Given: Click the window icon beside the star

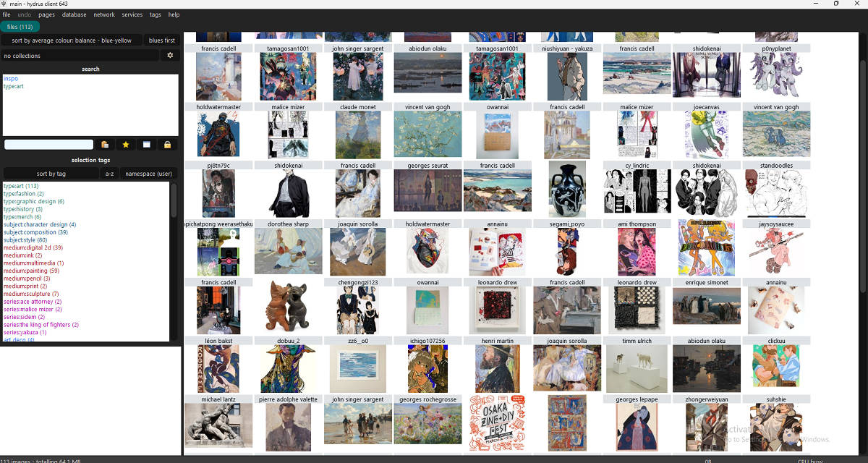Looking at the screenshot, I should (x=147, y=145).
